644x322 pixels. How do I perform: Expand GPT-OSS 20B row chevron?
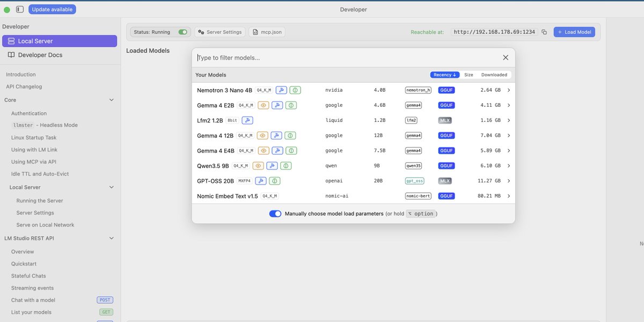pos(508,181)
